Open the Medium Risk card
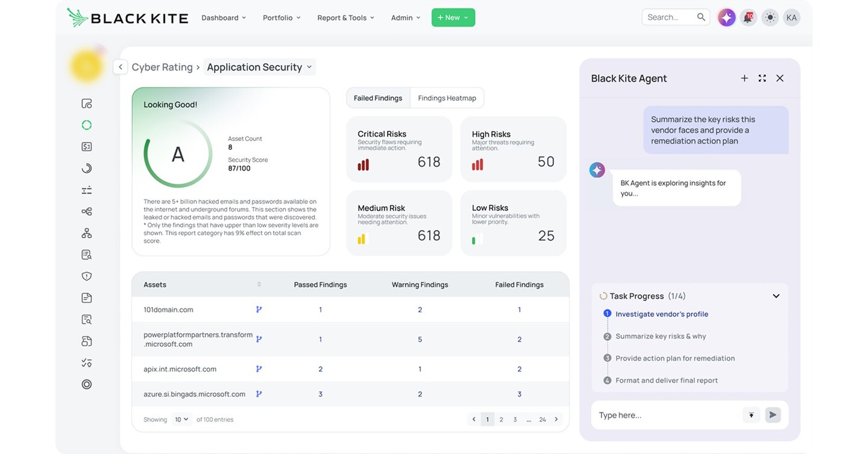Image resolution: width=868 pixels, height=454 pixels. tap(399, 223)
